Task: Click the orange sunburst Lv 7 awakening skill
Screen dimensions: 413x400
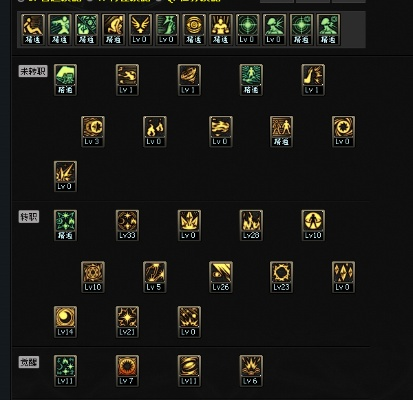Action: pyautogui.click(x=127, y=371)
